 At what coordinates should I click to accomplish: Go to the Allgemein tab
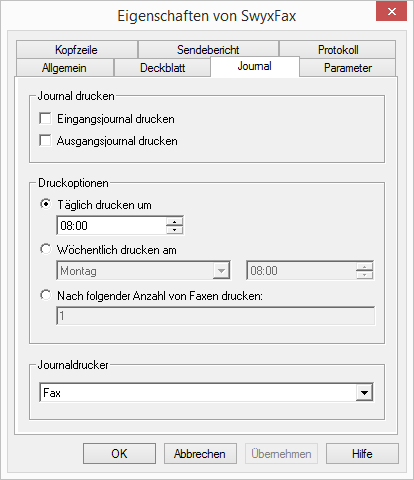tap(65, 68)
